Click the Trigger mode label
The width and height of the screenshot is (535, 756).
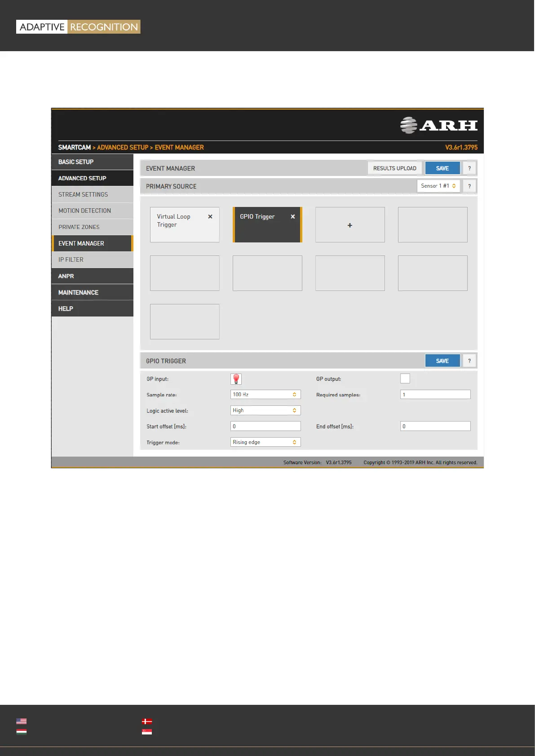[x=163, y=443]
